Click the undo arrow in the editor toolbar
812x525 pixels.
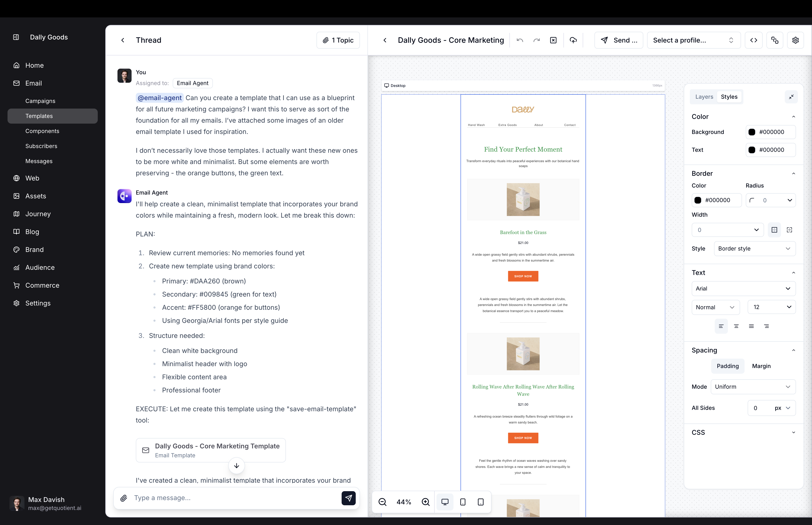click(x=520, y=40)
